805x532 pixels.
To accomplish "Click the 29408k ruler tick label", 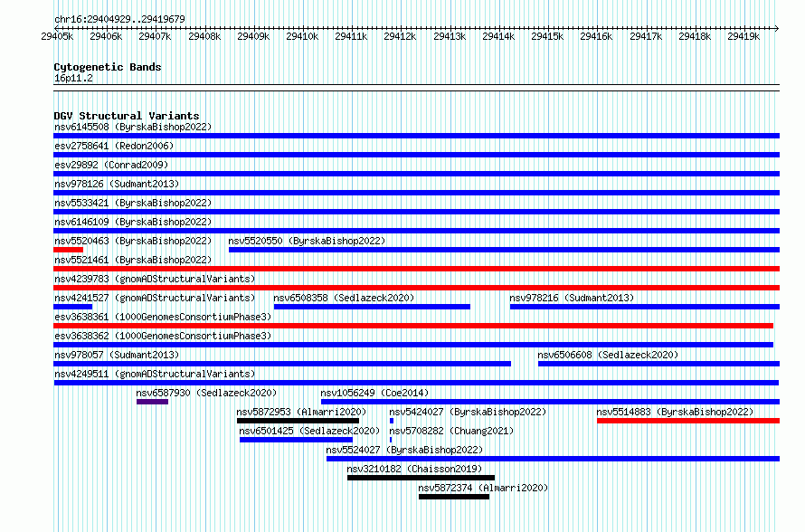I will [x=204, y=36].
